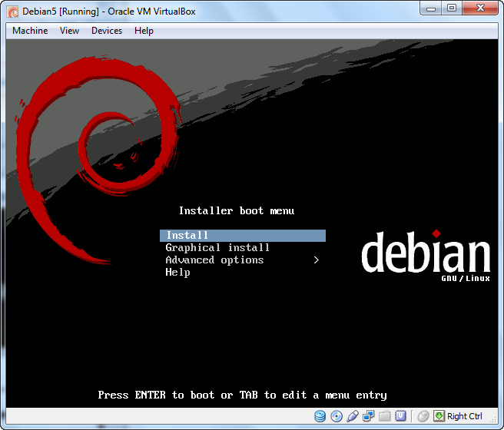
Task: Click the shared folders status icon
Action: pyautogui.click(x=384, y=416)
